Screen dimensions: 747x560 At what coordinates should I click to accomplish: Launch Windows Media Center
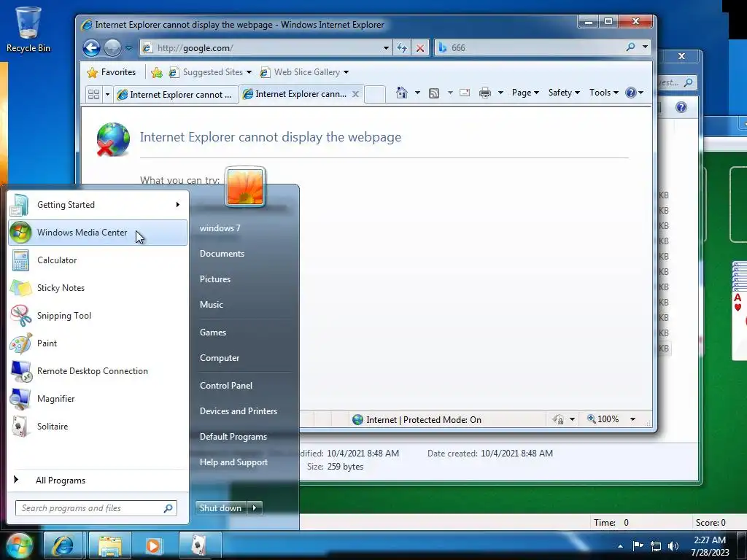tap(98, 233)
